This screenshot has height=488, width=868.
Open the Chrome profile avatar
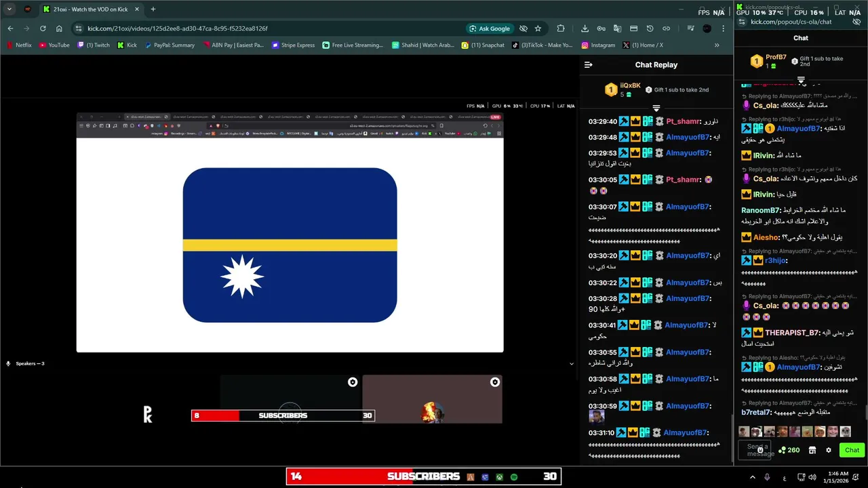[707, 28]
